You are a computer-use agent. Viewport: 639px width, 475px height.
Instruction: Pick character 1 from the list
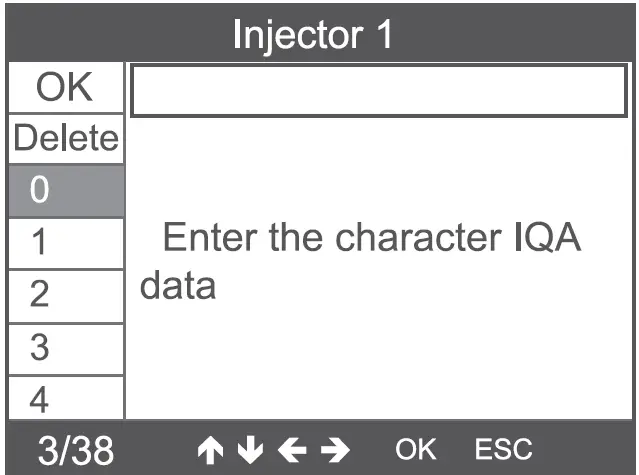tap(64, 243)
